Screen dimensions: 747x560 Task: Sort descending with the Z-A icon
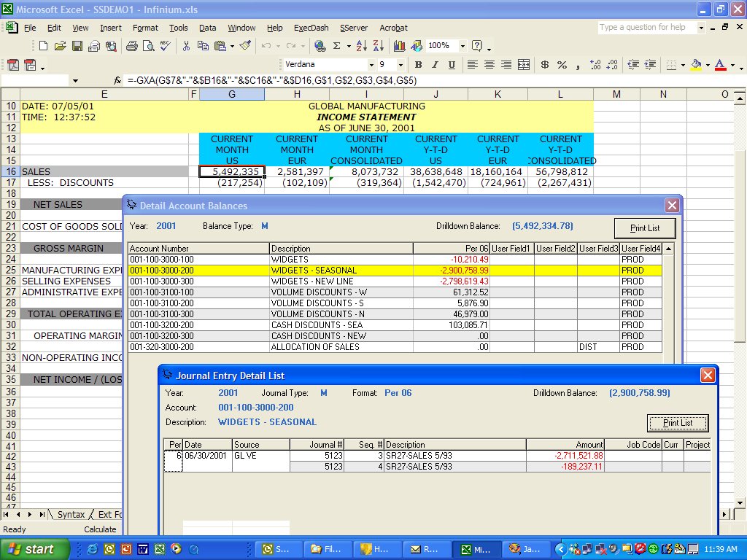coord(379,46)
